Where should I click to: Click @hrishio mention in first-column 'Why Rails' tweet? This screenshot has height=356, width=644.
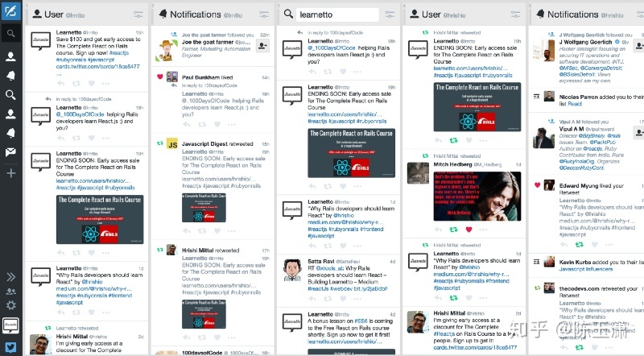(92, 282)
